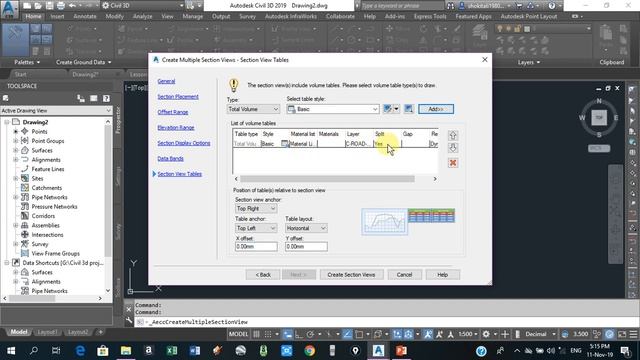Collapse the Data Shortcuts tree node
640x360 pixels.
click(7, 263)
